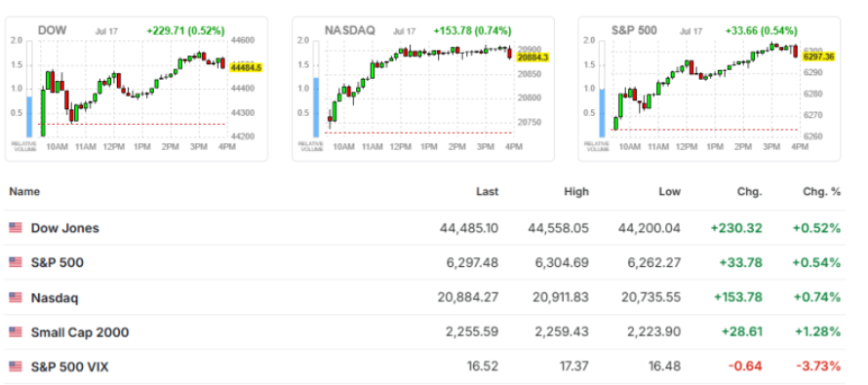The width and height of the screenshot is (868, 385).
Task: Click the US flag icon beside Dow Jones
Action: (x=16, y=227)
